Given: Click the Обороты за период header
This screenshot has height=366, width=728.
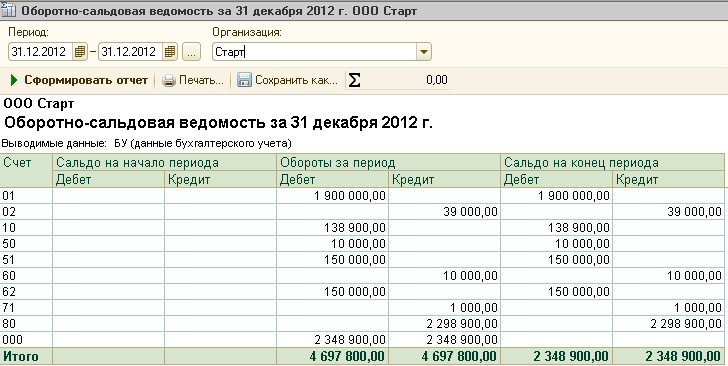Looking at the screenshot, I should tap(389, 163).
